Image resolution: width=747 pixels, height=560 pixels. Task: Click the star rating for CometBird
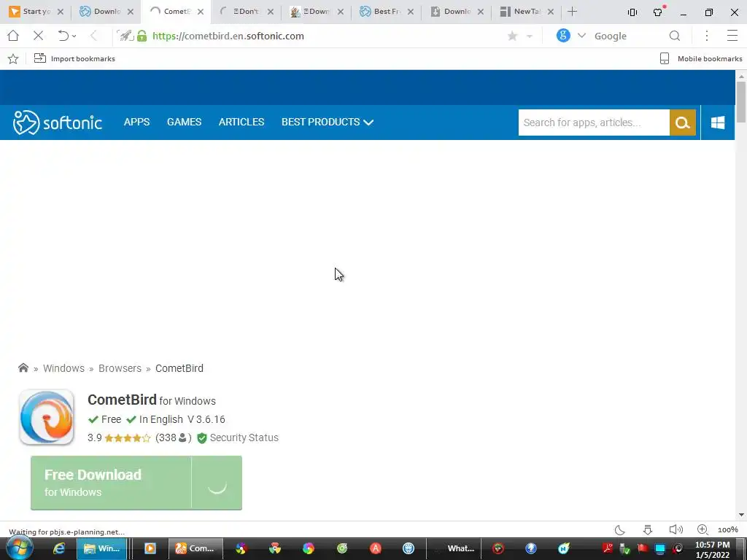point(127,437)
